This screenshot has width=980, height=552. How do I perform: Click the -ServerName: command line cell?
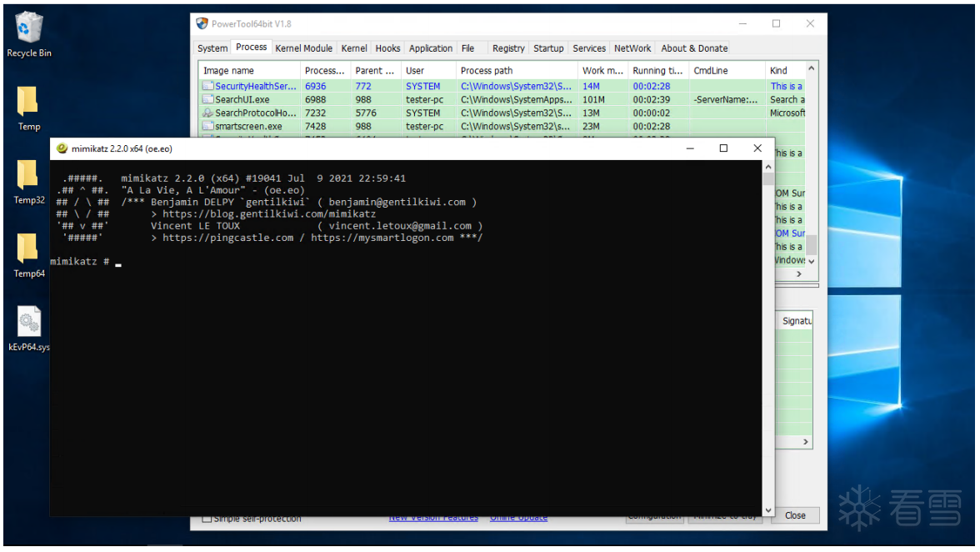click(726, 99)
